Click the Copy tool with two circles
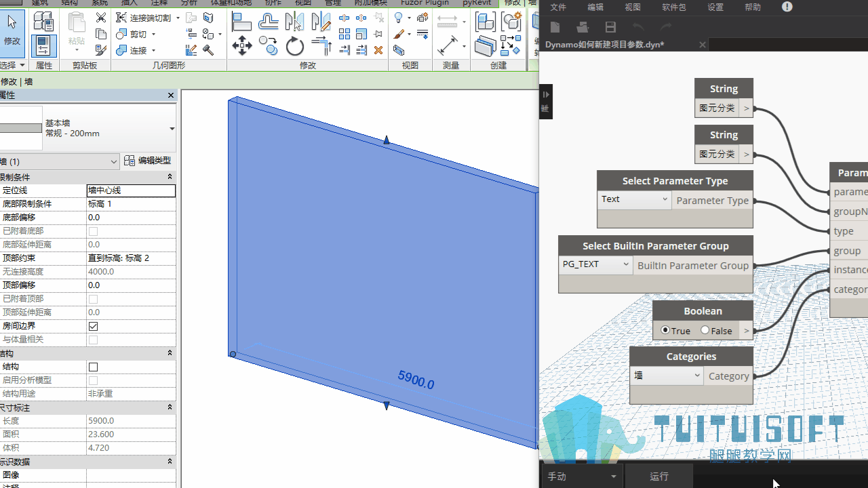 point(269,46)
